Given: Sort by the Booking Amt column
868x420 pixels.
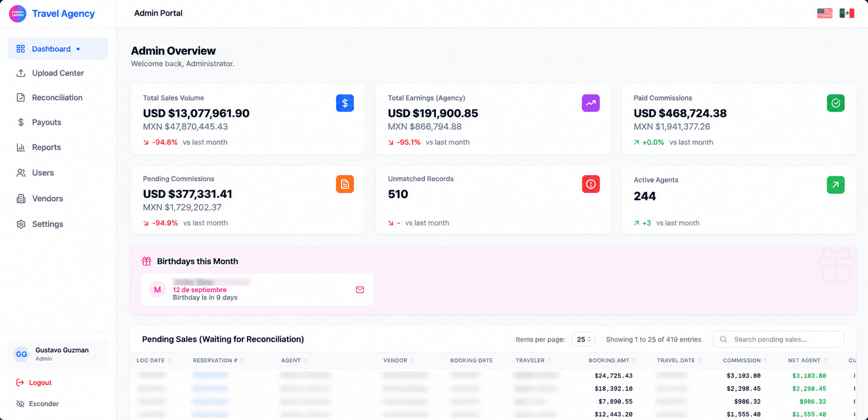Looking at the screenshot, I should [x=612, y=360].
